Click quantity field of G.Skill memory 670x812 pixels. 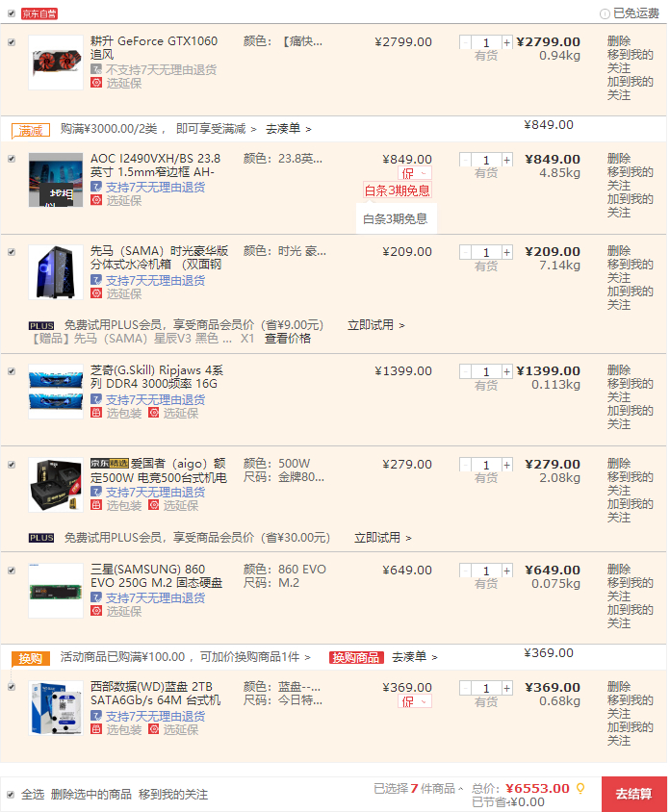pyautogui.click(x=486, y=371)
